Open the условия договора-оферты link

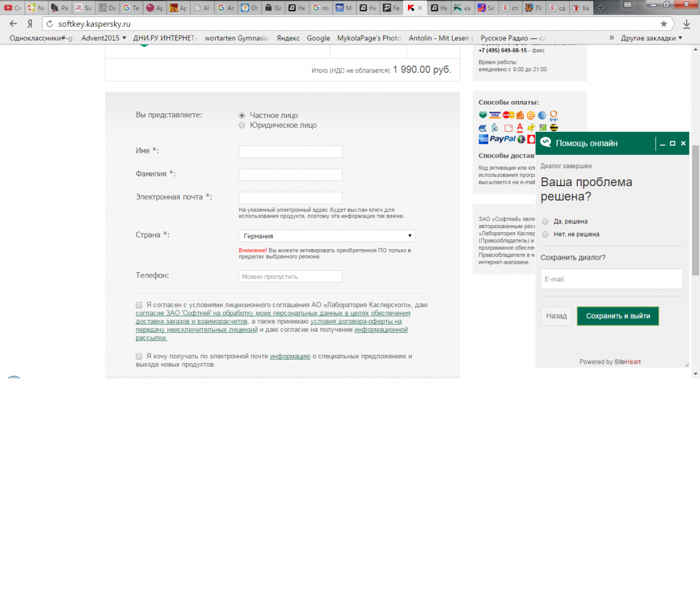(x=356, y=322)
